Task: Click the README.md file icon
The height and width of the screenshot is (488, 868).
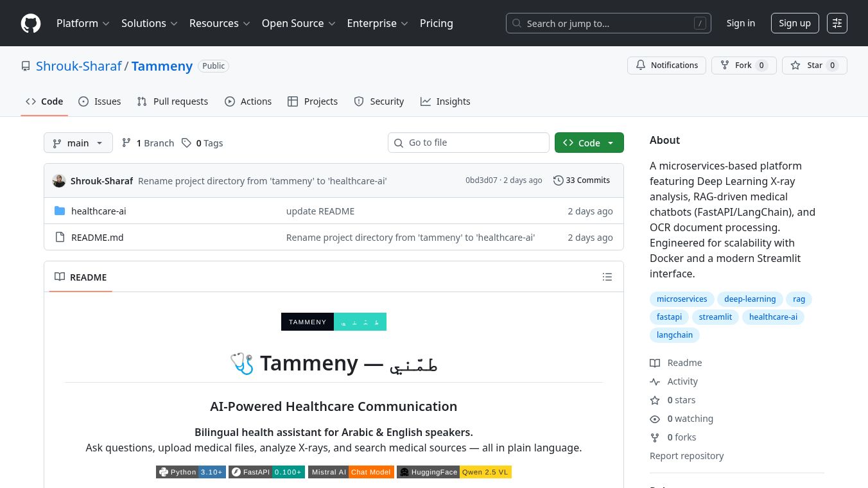Action: [60, 237]
